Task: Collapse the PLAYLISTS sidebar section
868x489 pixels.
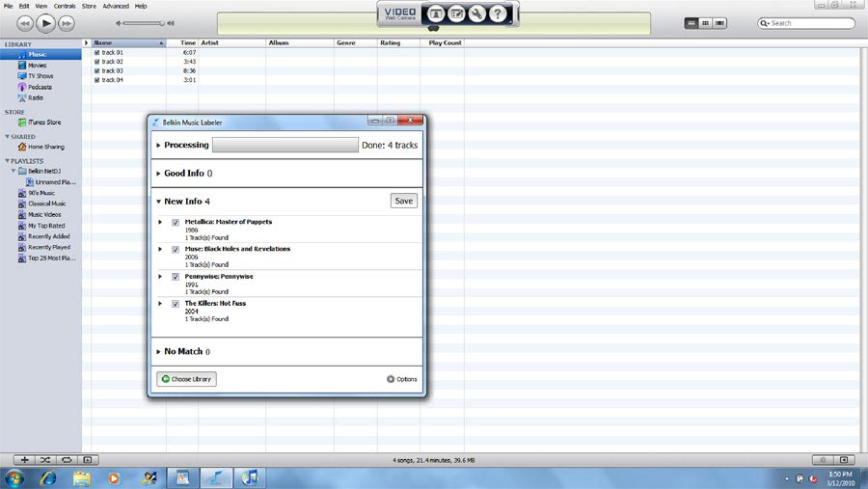Action: 7,161
